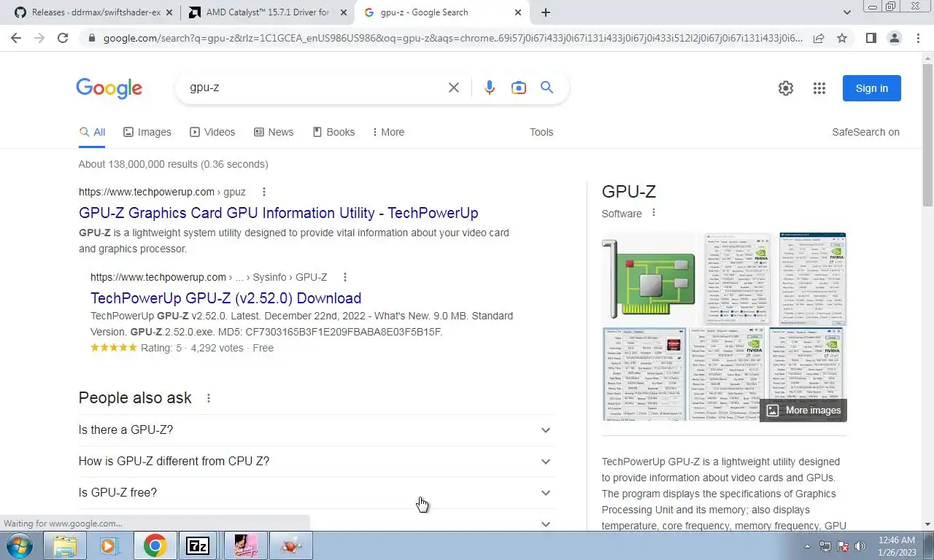Select the All results tab
Screen dimensions: 934x560
[93, 132]
